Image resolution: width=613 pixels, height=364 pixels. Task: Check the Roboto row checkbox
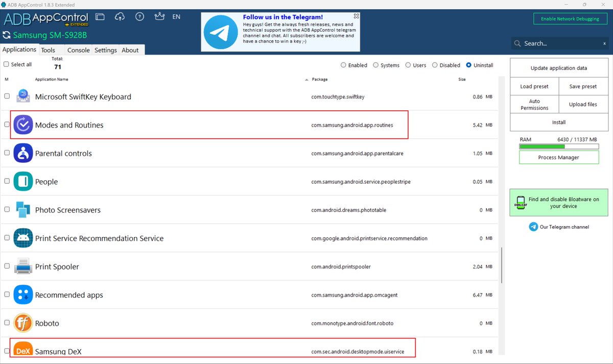(7, 323)
